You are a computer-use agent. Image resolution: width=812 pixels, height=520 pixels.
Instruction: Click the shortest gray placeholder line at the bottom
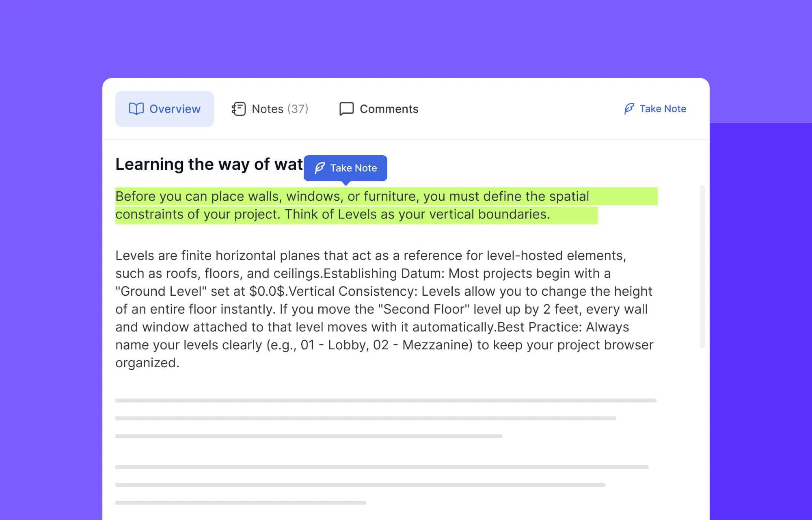coord(240,503)
